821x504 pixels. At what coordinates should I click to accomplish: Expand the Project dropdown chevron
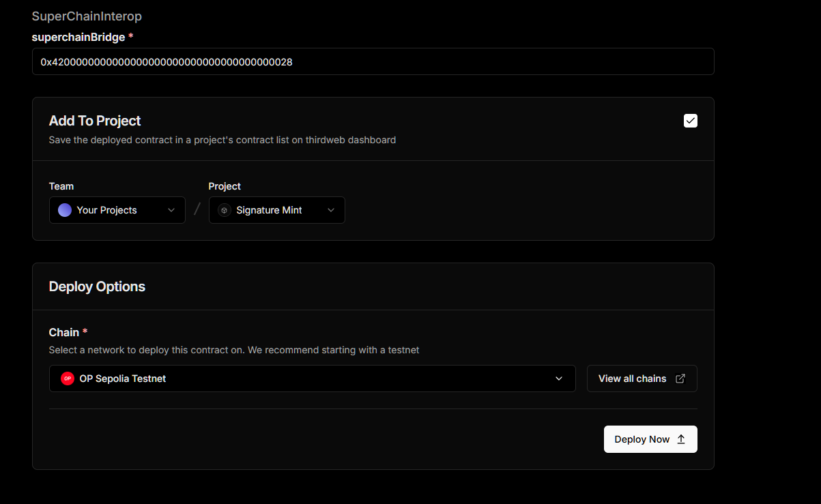331,210
